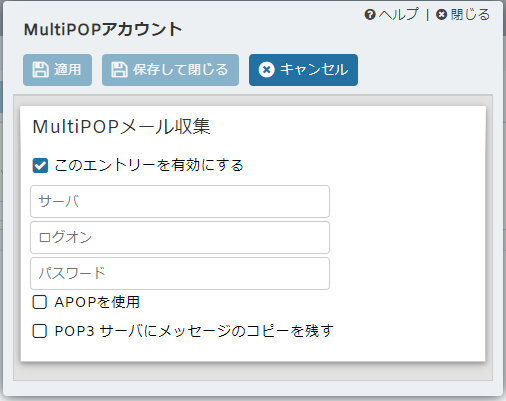
Task: Focus the パスワード password field
Action: tap(180, 273)
